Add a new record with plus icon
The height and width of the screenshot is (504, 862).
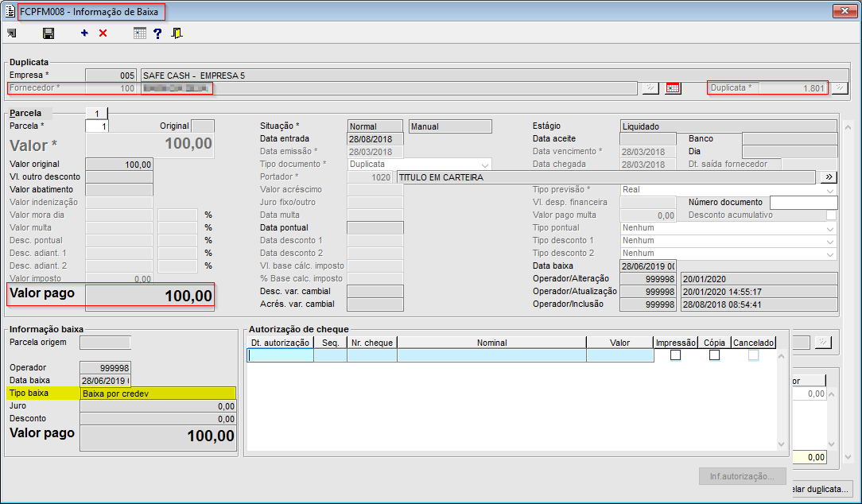(x=84, y=33)
